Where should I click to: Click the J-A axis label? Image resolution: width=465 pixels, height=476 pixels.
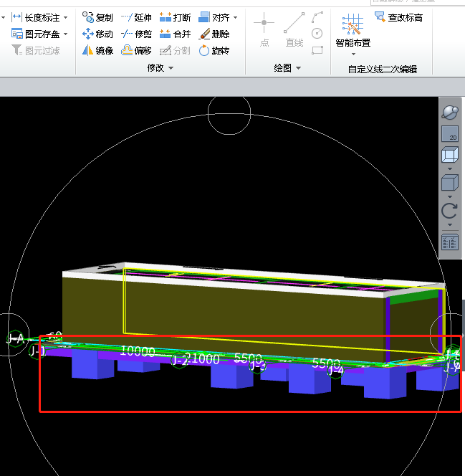click(x=16, y=338)
